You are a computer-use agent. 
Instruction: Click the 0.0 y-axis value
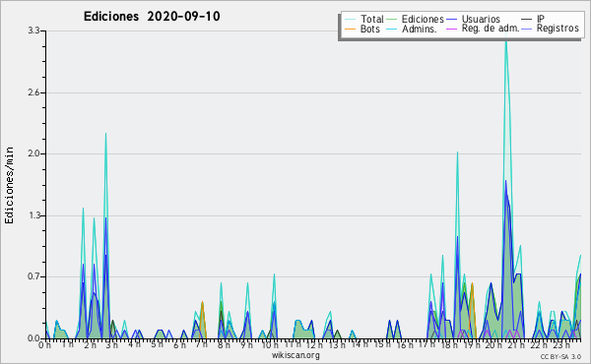pos(33,338)
